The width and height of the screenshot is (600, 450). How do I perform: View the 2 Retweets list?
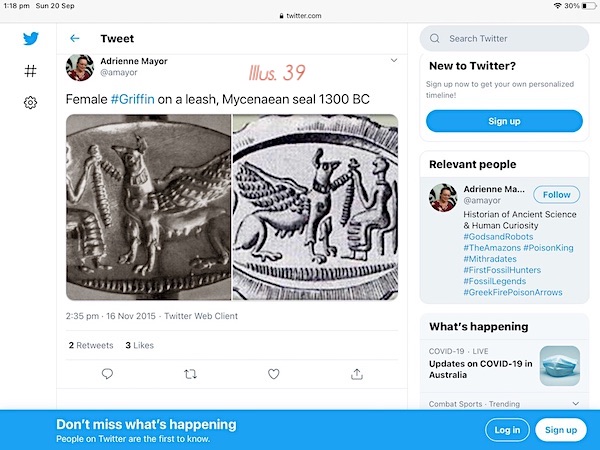pyautogui.click(x=91, y=345)
